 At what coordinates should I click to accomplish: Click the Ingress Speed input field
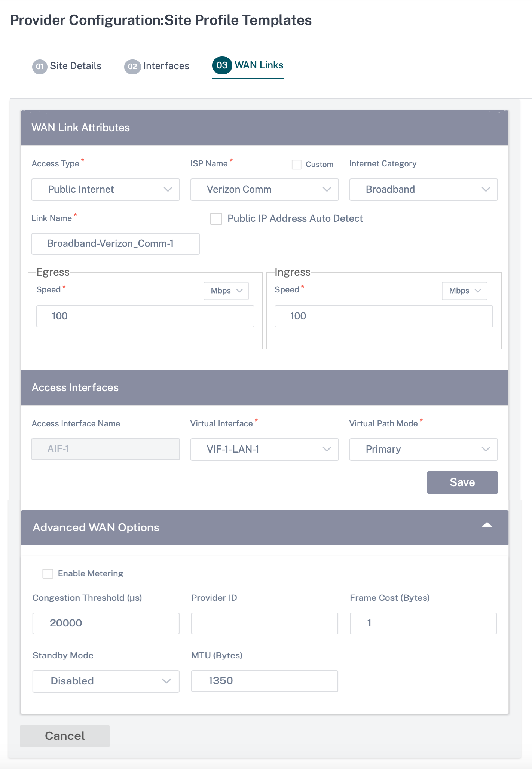point(384,316)
